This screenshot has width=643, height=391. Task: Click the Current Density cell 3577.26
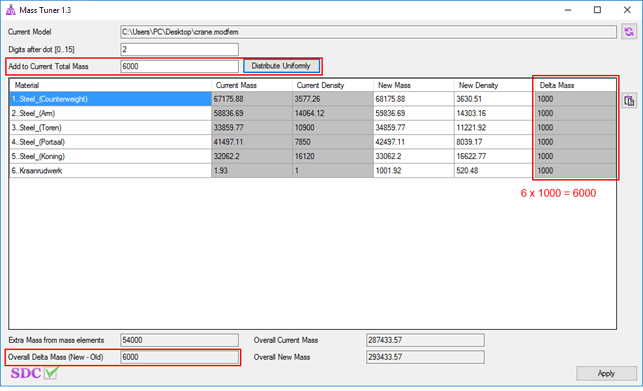(x=332, y=99)
